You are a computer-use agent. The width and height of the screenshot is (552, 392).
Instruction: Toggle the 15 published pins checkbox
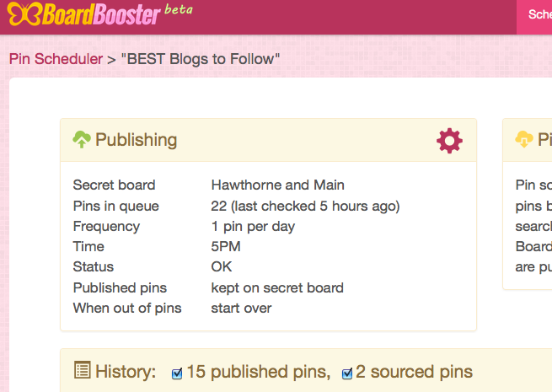(177, 373)
